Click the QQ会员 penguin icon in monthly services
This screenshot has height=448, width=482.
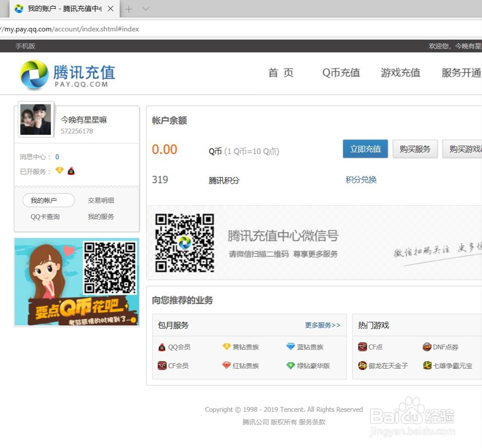pyautogui.click(x=161, y=347)
